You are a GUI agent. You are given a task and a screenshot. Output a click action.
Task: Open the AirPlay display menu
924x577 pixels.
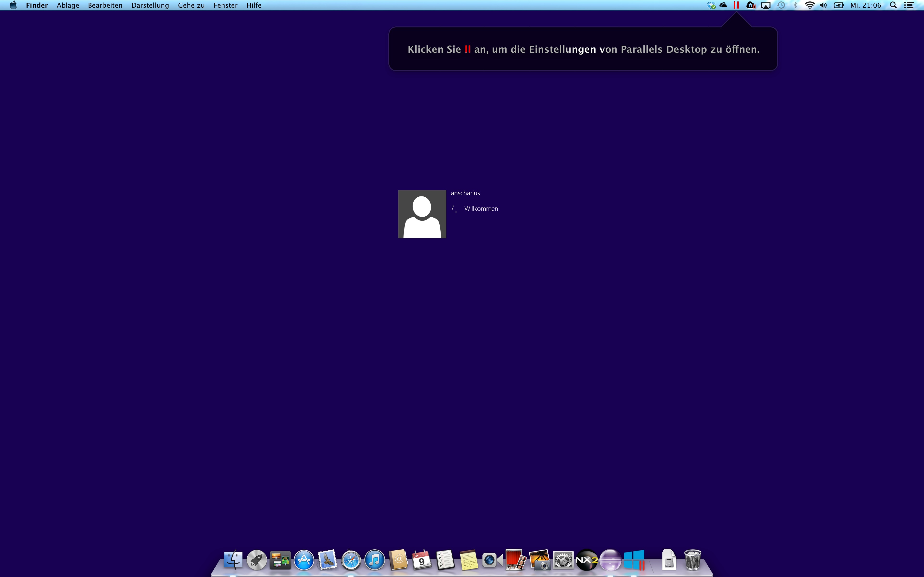[765, 5]
